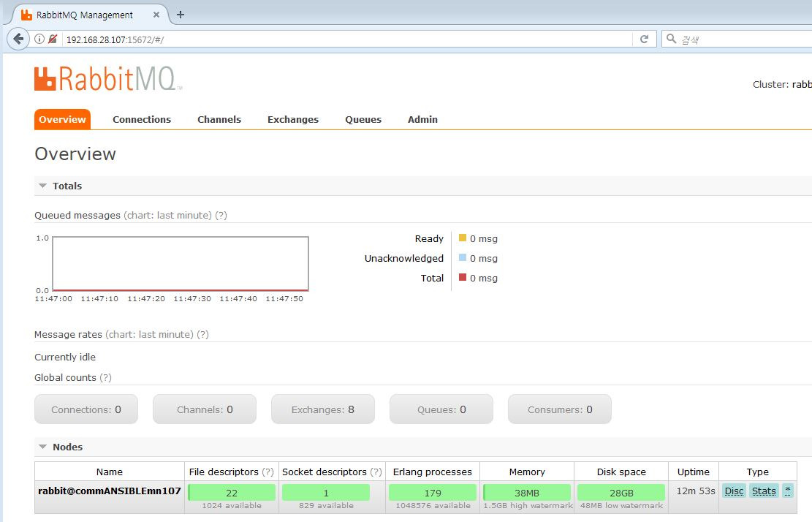Open help (?) for File descriptors

click(267, 472)
